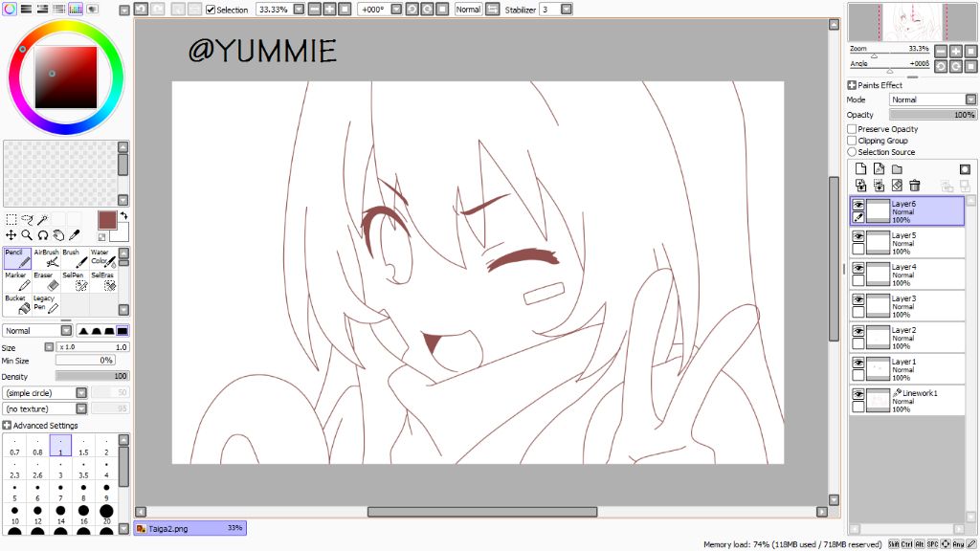
Task: Rotate view counterclockwise in navigator
Action: [x=941, y=66]
